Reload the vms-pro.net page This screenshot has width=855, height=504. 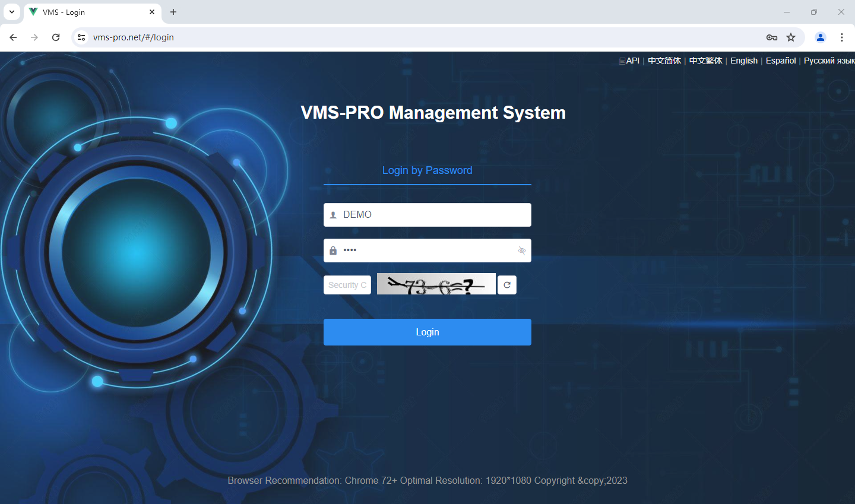pyautogui.click(x=56, y=37)
